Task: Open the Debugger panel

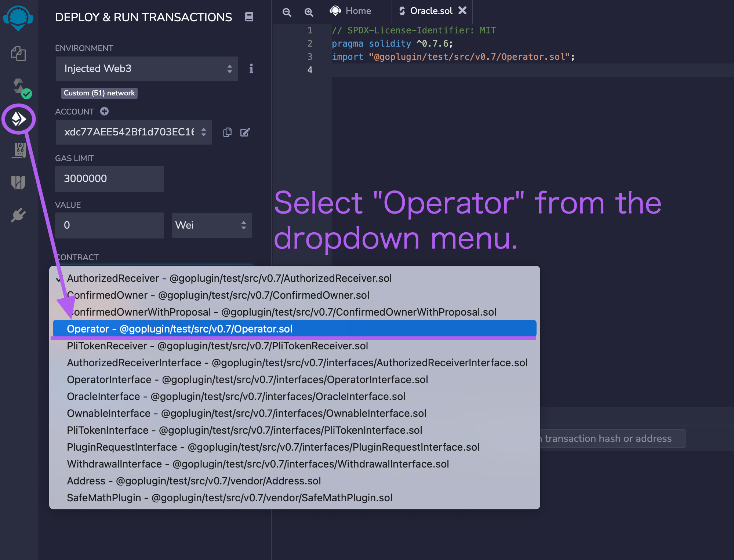Action: (18, 150)
